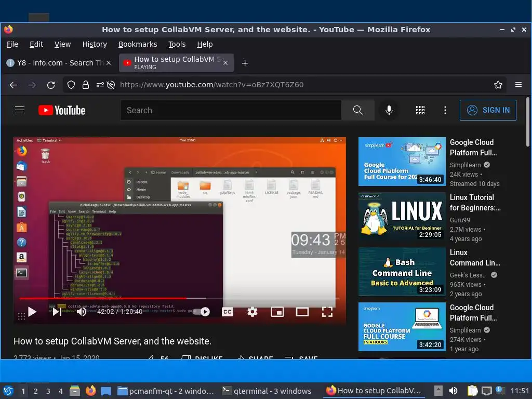Click the blocked autoplay icon in URL bar

pos(111,85)
